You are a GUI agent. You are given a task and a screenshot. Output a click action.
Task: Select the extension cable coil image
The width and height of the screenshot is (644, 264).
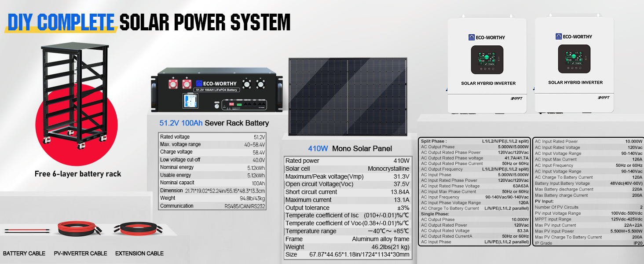[x=139, y=229]
